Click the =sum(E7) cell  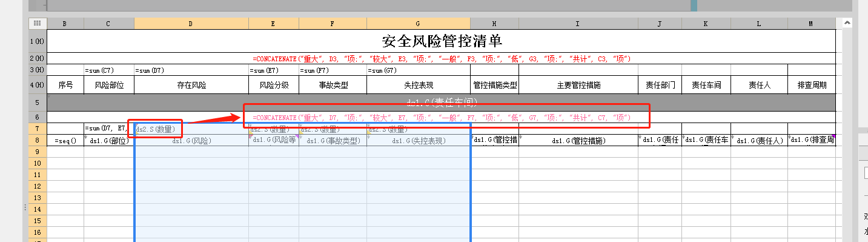point(274,70)
